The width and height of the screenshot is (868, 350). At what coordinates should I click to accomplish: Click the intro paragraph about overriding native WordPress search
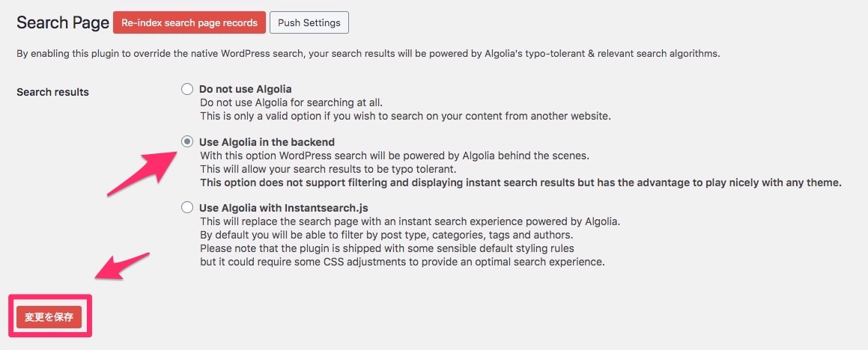(368, 54)
